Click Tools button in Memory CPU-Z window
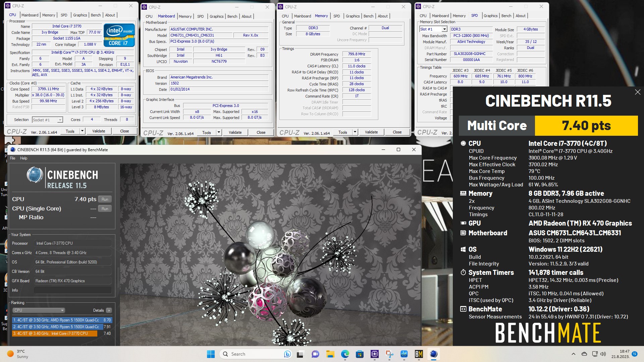The height and width of the screenshot is (362, 644). tap(343, 132)
